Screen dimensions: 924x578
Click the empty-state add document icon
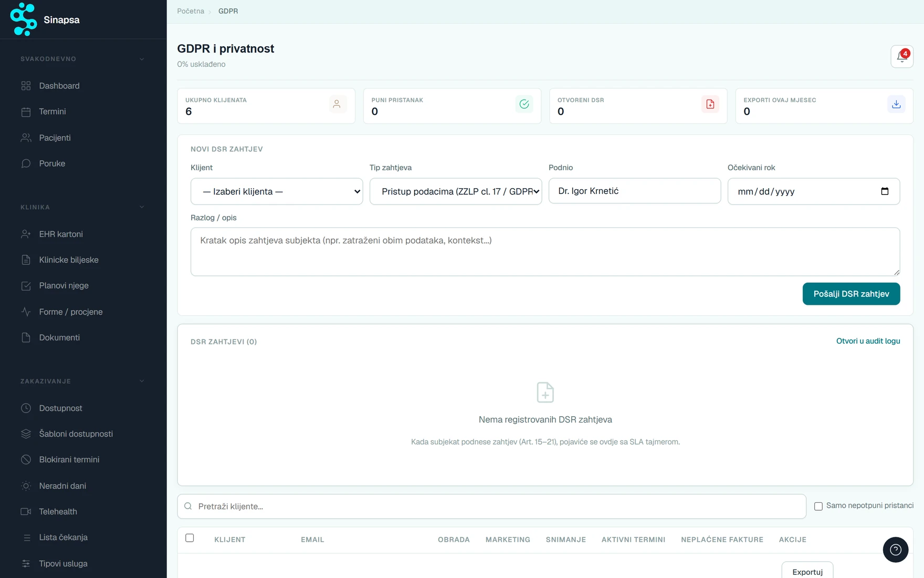545,392
